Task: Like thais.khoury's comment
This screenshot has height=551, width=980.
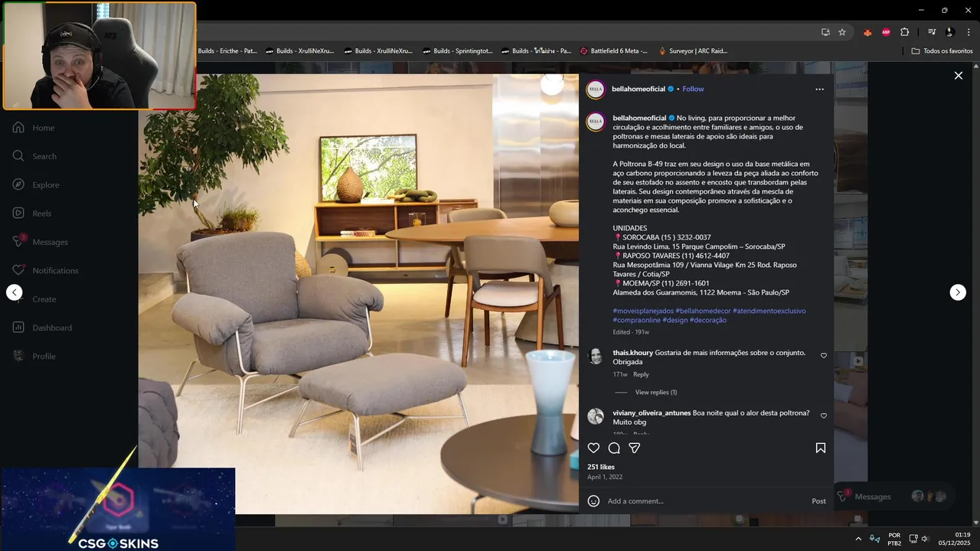Action: [x=824, y=355]
